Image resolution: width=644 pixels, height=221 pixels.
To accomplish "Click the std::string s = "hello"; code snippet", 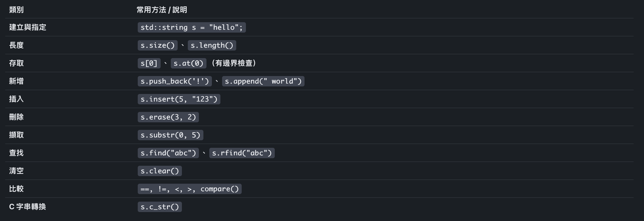I will click(192, 27).
